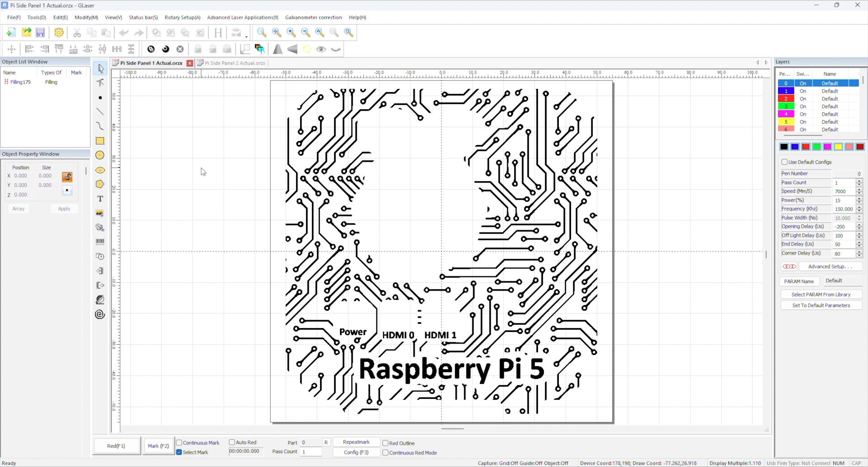Click the Barcode tool icon
This screenshot has height=467, width=868.
pyautogui.click(x=100, y=242)
